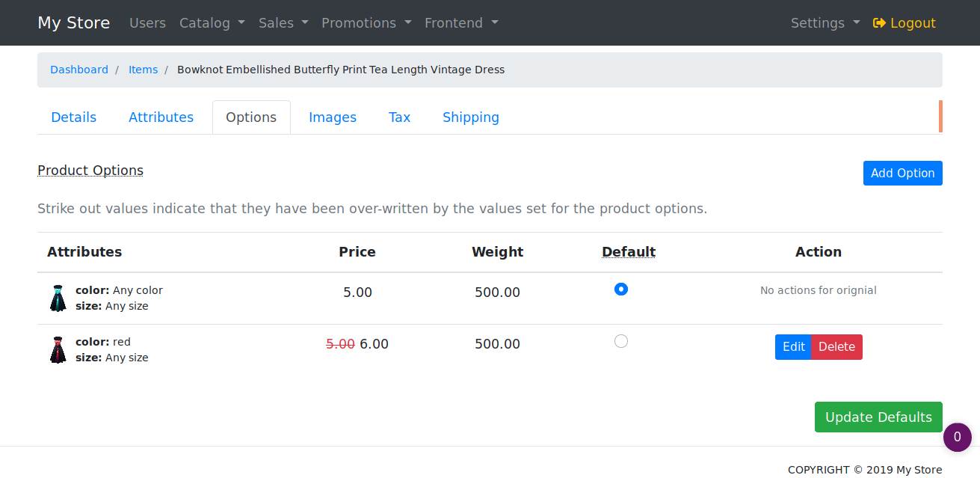This screenshot has width=980, height=478.
Task: Set red color option as default
Action: coord(620,341)
